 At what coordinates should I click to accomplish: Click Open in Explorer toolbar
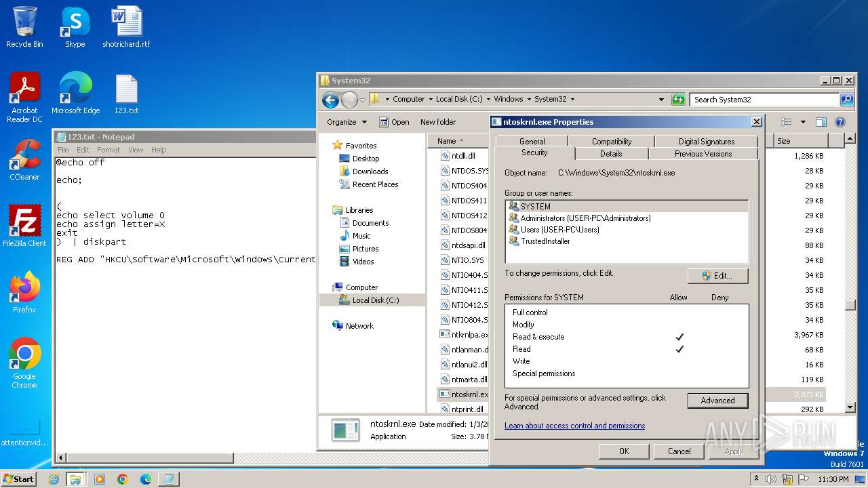coord(394,122)
